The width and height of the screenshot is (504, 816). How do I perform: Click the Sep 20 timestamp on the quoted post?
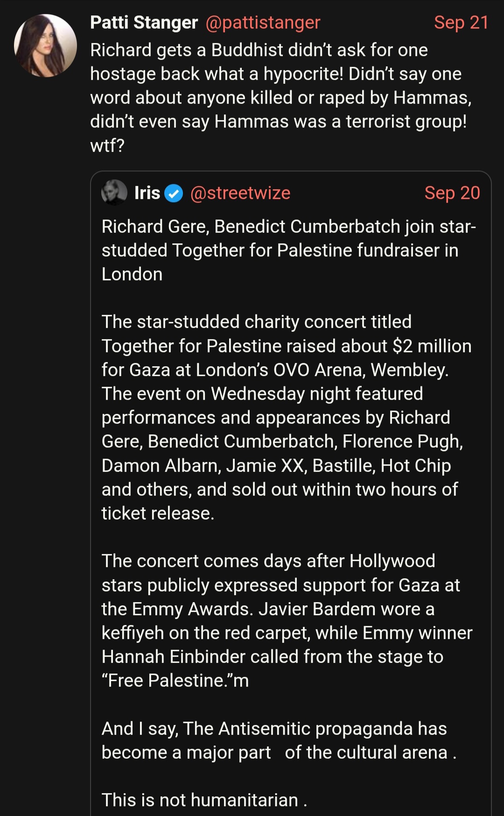[452, 193]
